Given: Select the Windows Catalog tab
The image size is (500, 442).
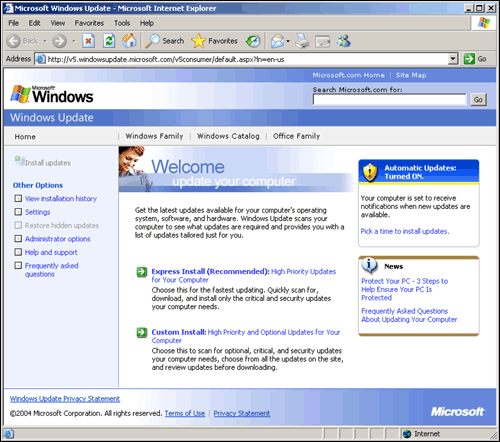Looking at the screenshot, I should click(x=228, y=136).
